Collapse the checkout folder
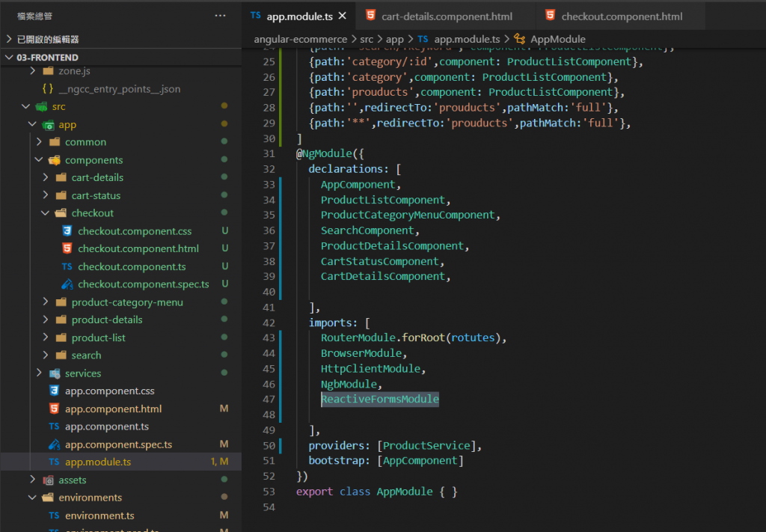766x532 pixels. click(46, 213)
